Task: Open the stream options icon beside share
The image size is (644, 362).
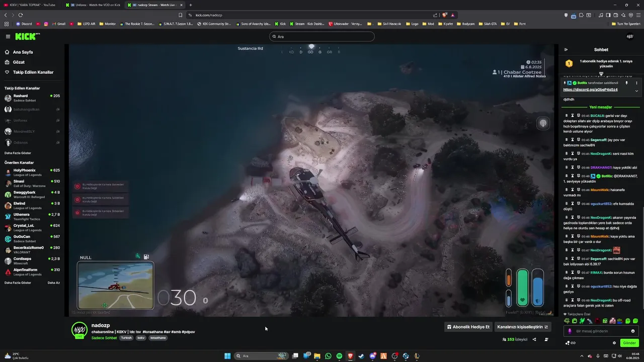Action: pyautogui.click(x=546, y=339)
